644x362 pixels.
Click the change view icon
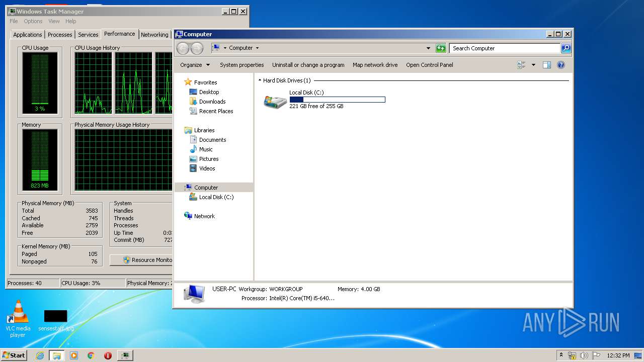[x=521, y=65]
